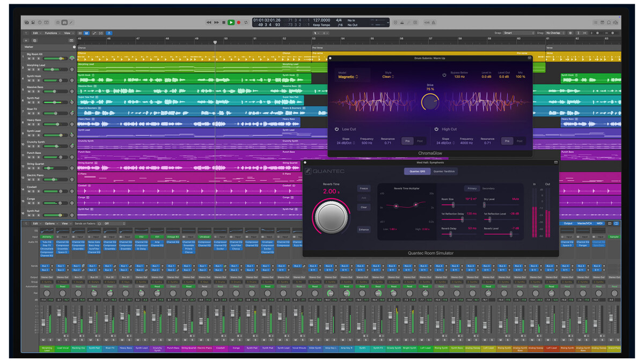Click the mixer Master/VCA filter button

point(583,224)
